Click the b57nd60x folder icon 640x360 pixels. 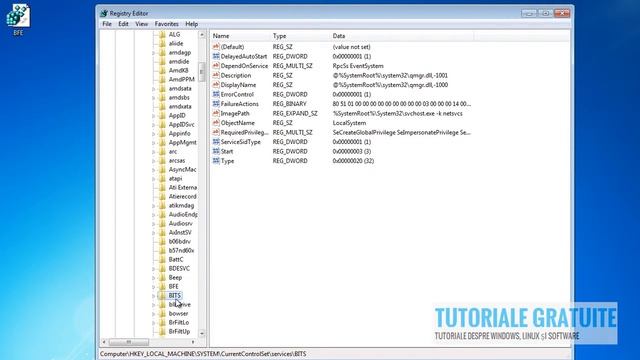click(162, 251)
